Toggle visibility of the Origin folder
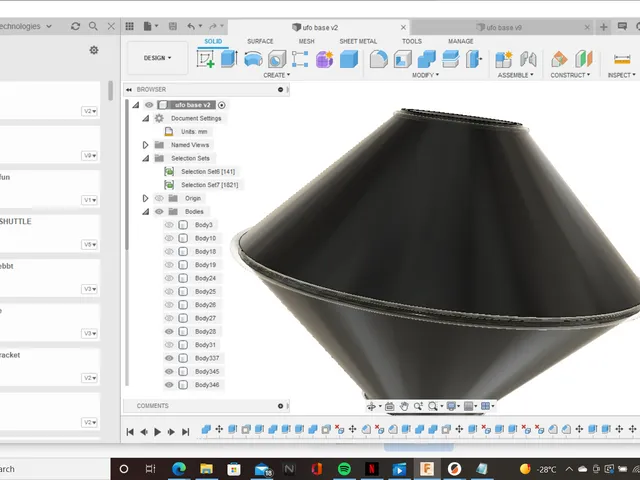 [159, 198]
